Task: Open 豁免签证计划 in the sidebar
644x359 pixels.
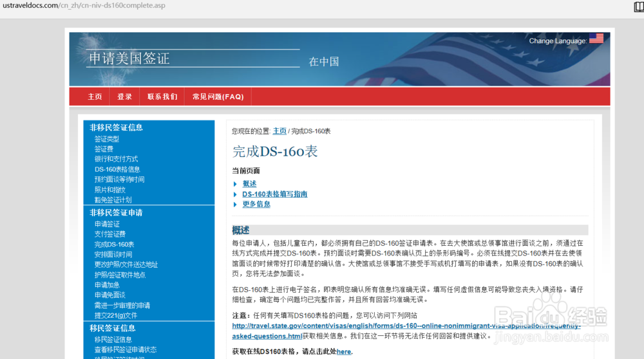Action: 113,200
